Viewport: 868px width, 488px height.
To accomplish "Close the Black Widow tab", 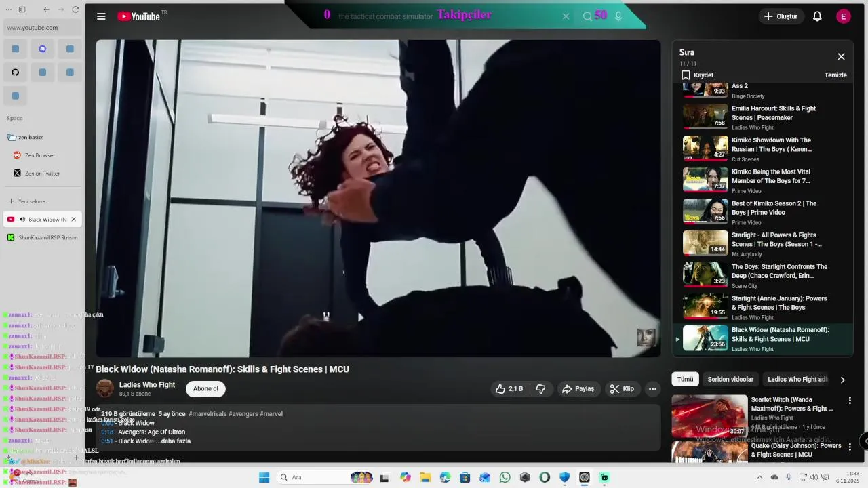I will (74, 220).
